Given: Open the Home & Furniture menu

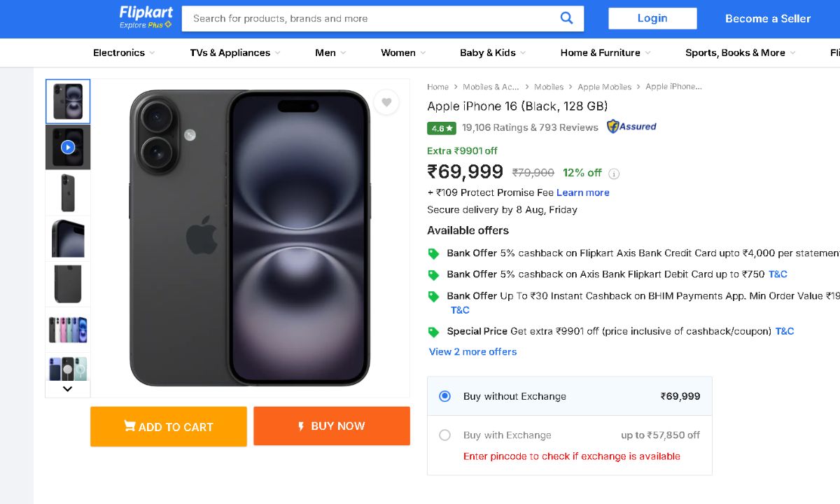Looking at the screenshot, I should 605,52.
